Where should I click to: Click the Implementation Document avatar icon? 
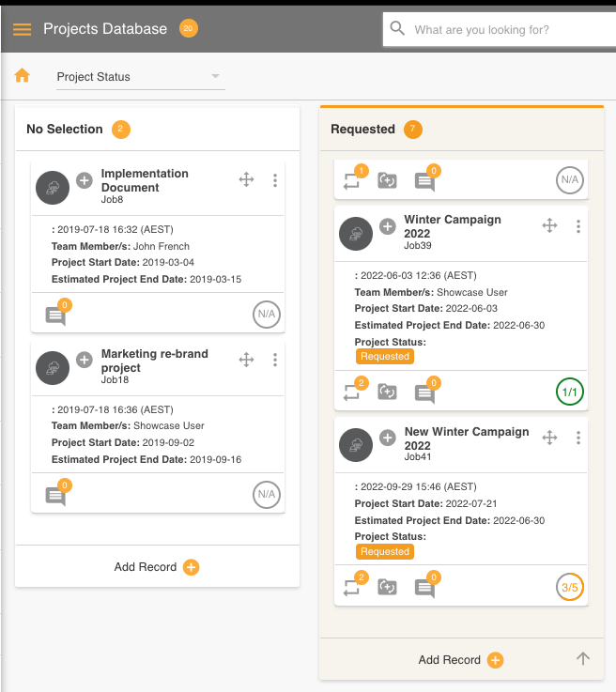53,188
